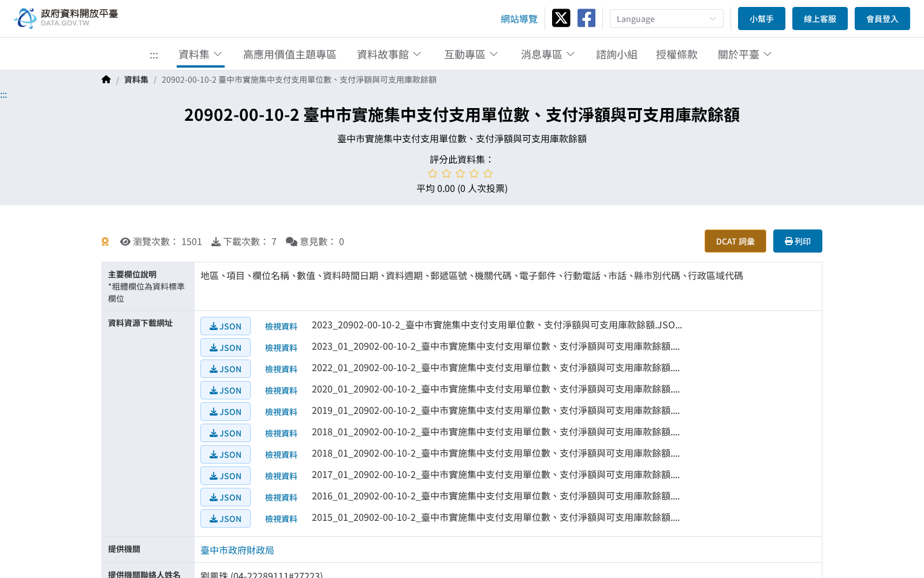Open the Language dropdown
The image size is (924, 578).
pos(666,18)
